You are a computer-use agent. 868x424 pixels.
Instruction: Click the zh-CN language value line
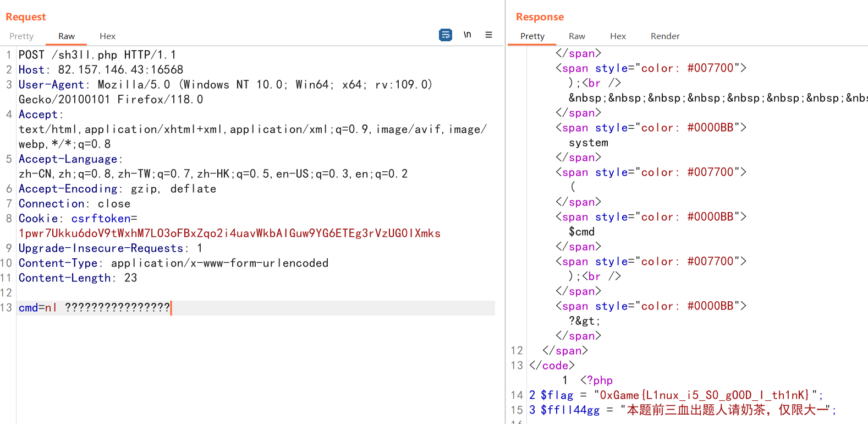pos(213,174)
